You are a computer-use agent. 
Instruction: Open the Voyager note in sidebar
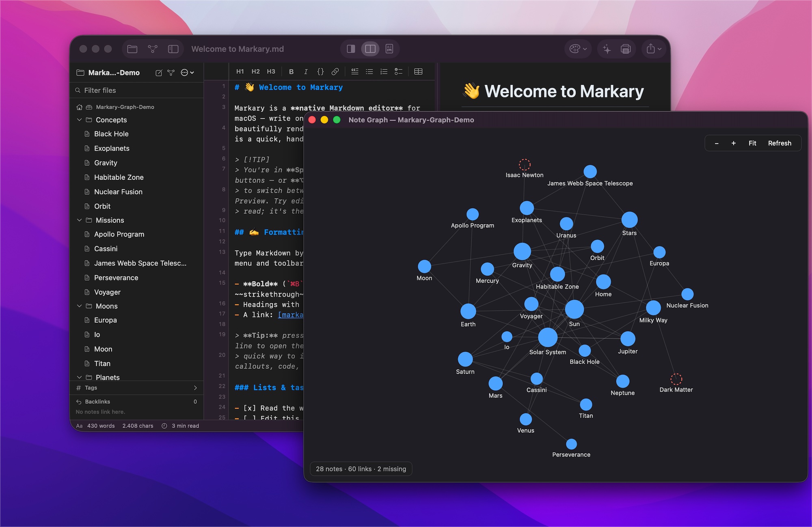[107, 292]
